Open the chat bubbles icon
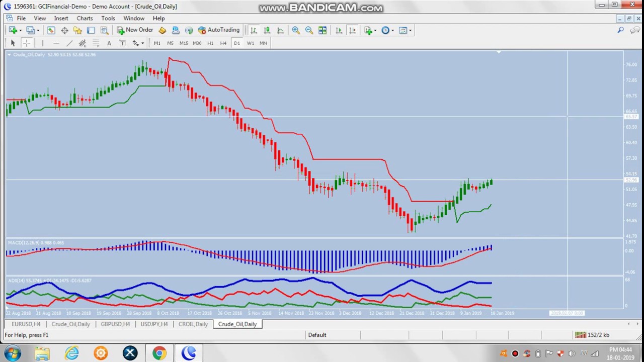This screenshot has width=644, height=362. click(x=635, y=30)
